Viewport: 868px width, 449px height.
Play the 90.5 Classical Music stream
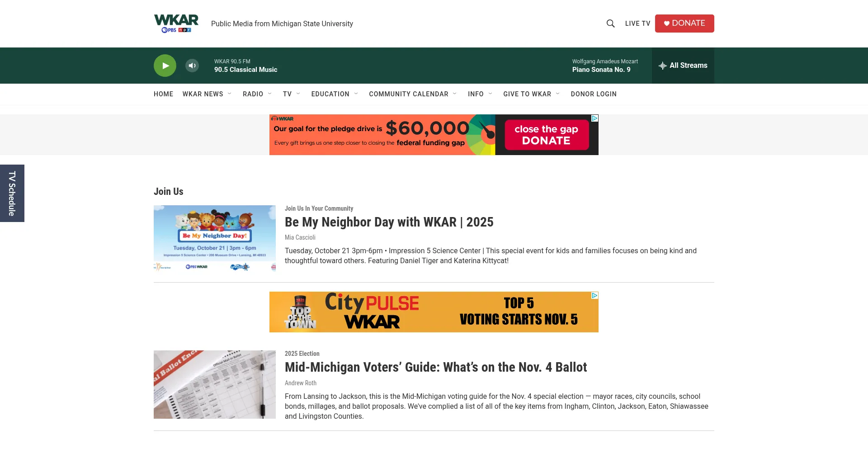click(x=165, y=66)
